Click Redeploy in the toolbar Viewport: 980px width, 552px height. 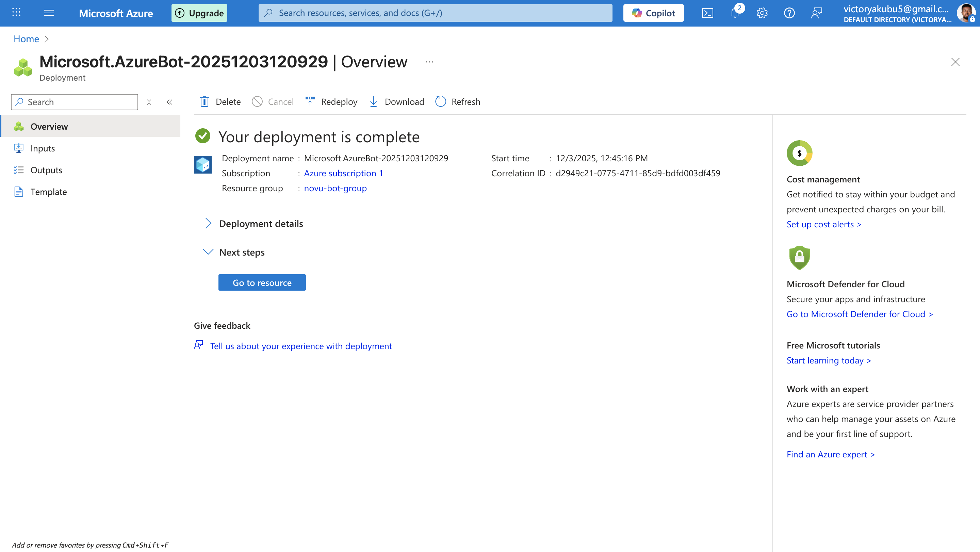[x=331, y=101]
